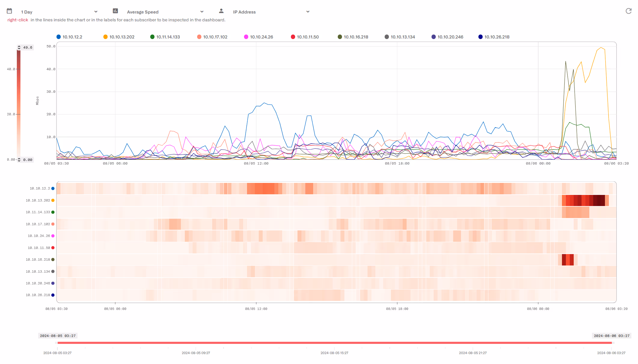Click the 0.00 minimum scale stepper

[19, 160]
